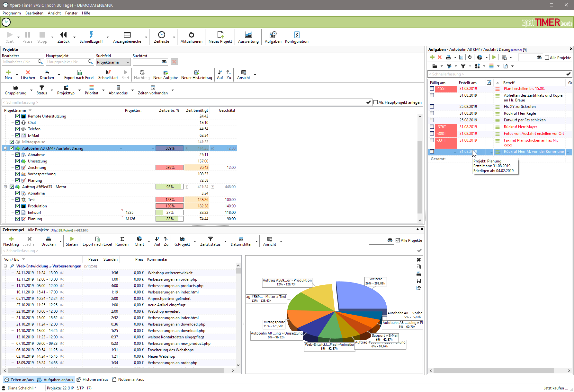Open Datumsfilter in Zeitstempel toolbar

pyautogui.click(x=241, y=241)
